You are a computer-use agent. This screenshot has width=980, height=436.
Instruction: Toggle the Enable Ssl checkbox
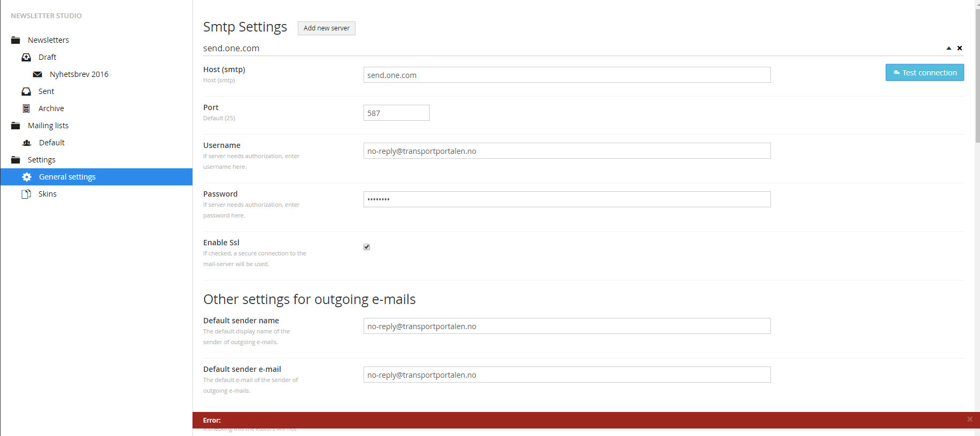[367, 247]
